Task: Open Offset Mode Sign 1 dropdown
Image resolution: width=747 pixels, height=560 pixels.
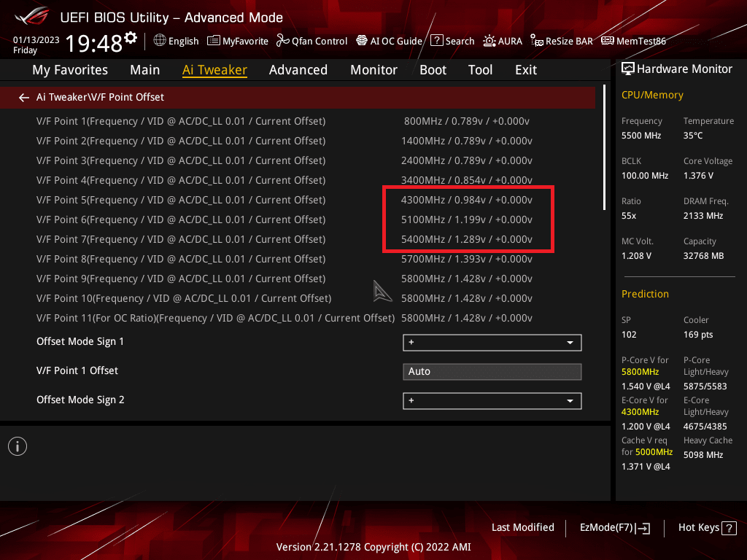Action: [x=492, y=343]
